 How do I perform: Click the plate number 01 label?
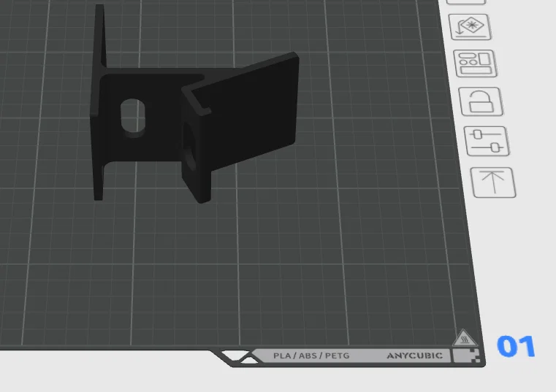(516, 346)
